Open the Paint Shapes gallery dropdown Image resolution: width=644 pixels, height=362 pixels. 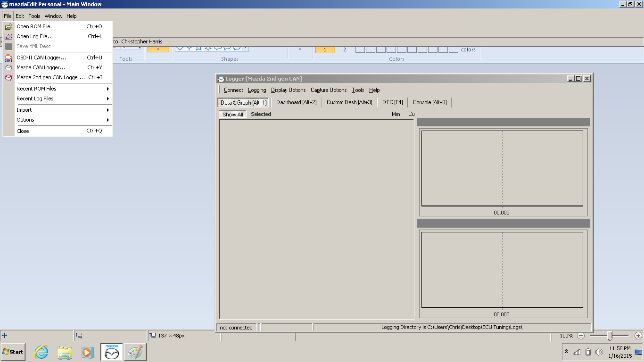tap(245, 48)
